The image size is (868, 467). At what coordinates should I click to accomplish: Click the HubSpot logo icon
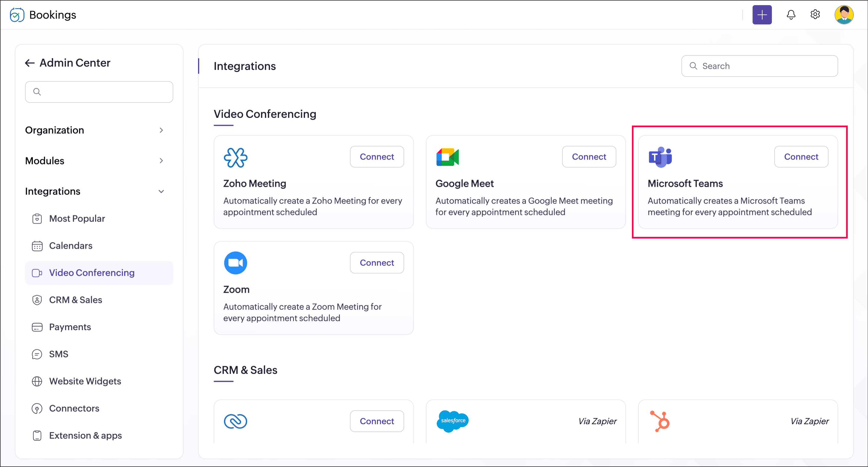pyautogui.click(x=660, y=421)
